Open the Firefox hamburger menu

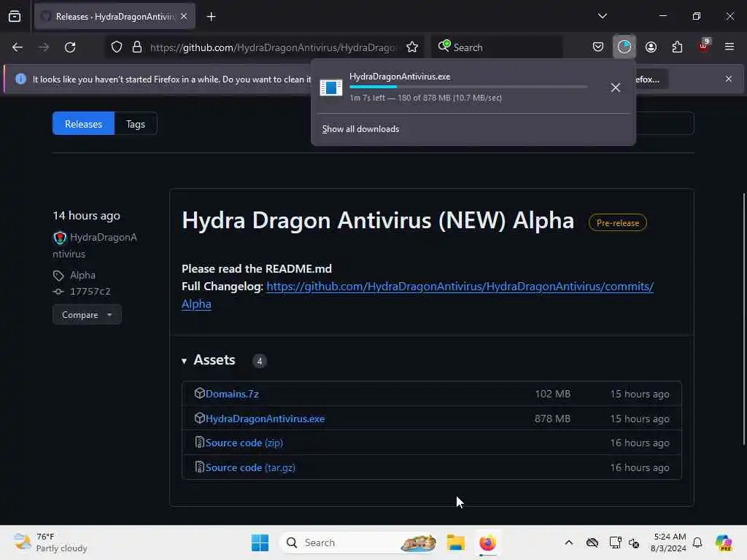729,47
